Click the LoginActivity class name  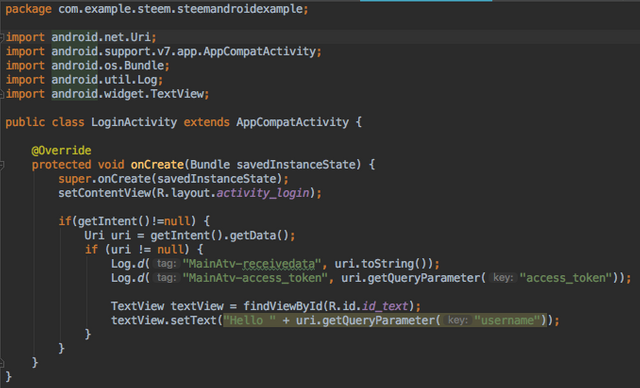click(134, 122)
